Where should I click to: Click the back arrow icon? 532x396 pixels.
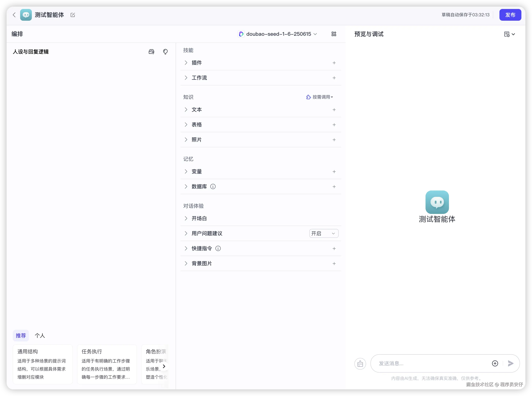(14, 15)
